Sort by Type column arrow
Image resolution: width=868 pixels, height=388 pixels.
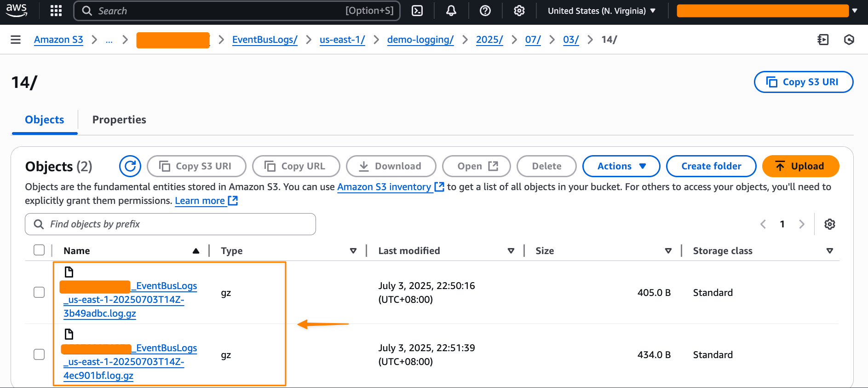(353, 251)
